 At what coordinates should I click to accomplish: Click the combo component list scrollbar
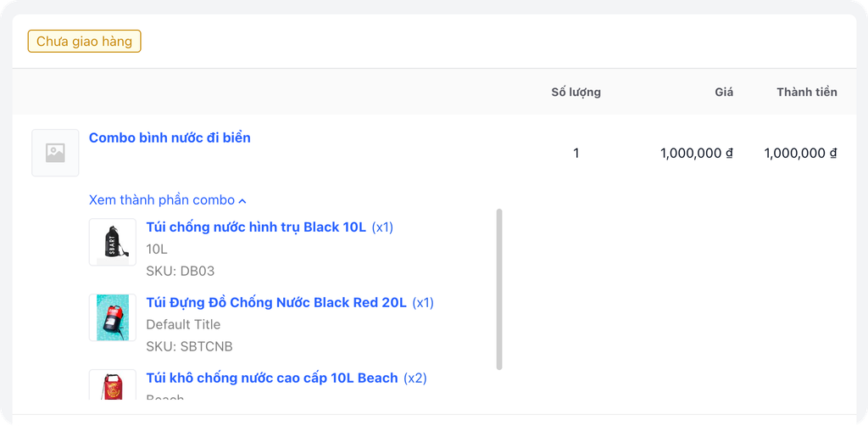pyautogui.click(x=499, y=289)
